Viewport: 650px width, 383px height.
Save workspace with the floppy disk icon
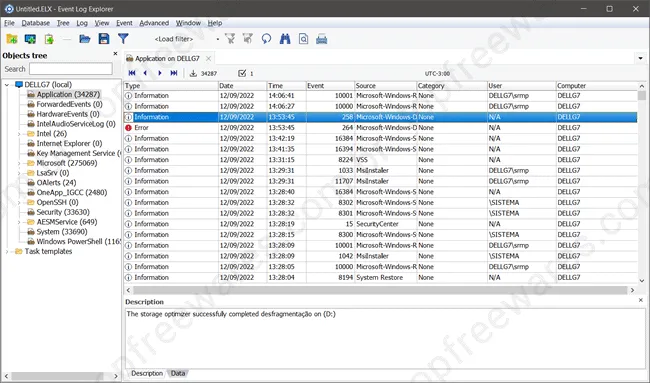tap(104, 39)
